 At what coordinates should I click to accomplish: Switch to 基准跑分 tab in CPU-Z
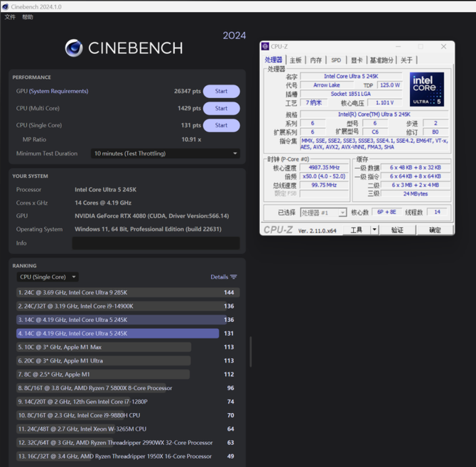pyautogui.click(x=382, y=60)
